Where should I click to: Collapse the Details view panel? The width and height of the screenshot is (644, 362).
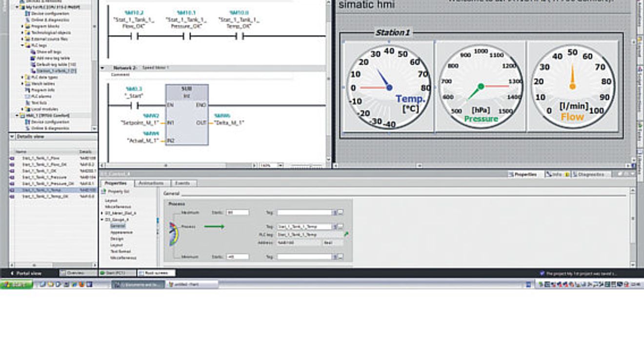pyautogui.click(x=13, y=137)
